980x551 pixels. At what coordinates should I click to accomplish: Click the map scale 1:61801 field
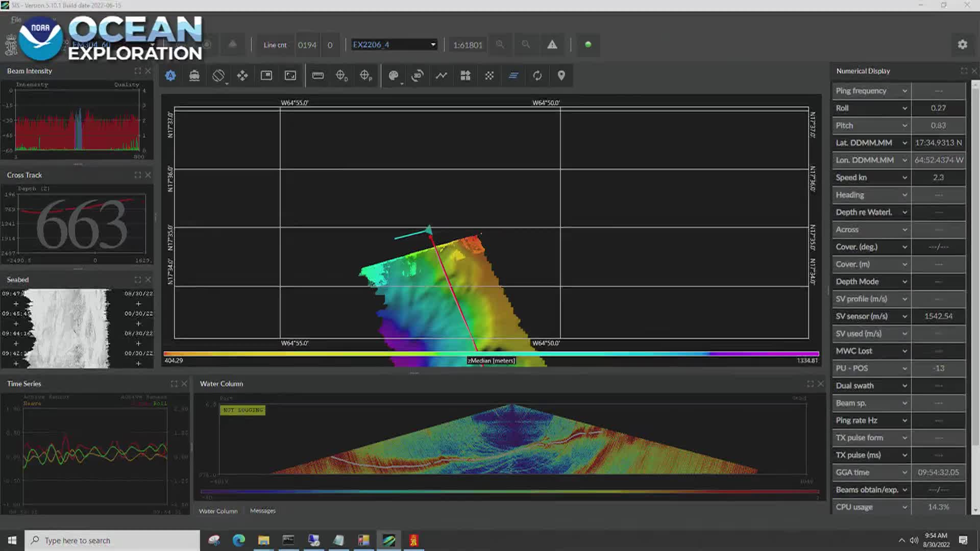click(468, 45)
